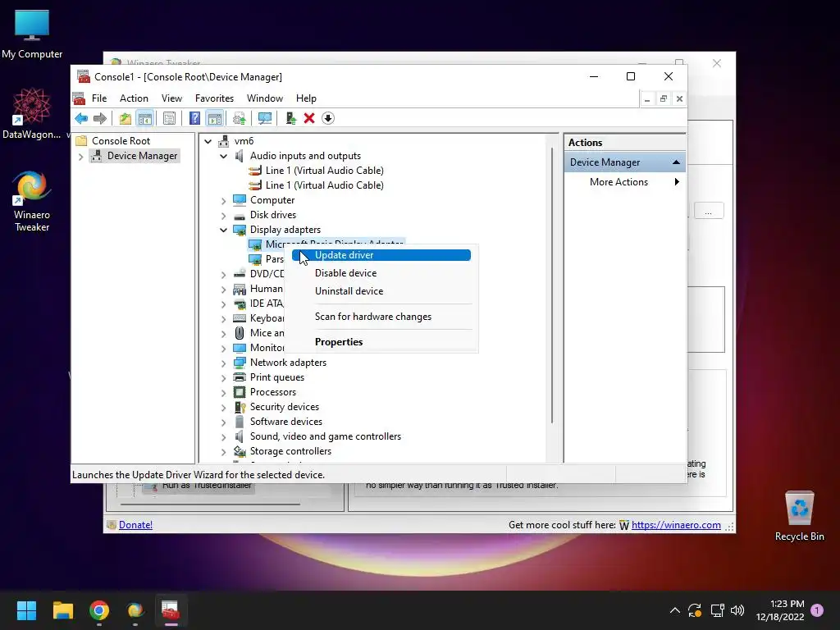Click the Donate! link in Winaero Tweaker
The height and width of the screenshot is (630, 840).
click(135, 525)
